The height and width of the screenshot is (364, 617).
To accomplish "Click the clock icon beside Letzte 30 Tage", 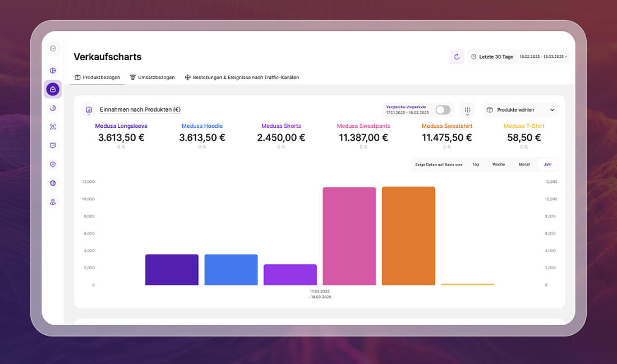I will [473, 57].
